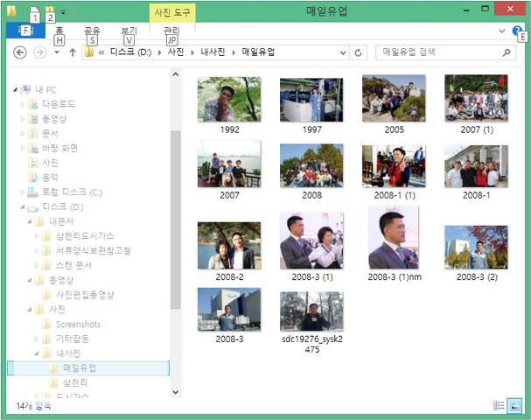Refresh the current folder view
Viewport: 531px width, 420px height.
click(x=359, y=52)
